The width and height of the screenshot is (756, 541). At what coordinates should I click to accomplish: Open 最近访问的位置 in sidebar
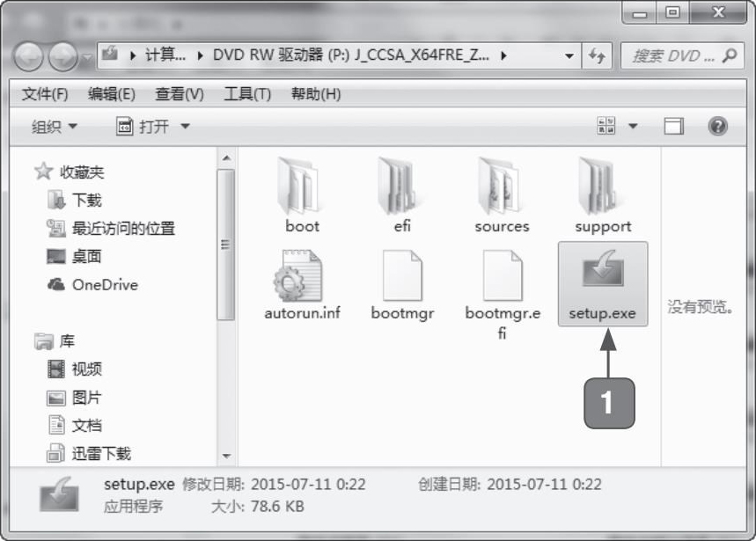111,229
